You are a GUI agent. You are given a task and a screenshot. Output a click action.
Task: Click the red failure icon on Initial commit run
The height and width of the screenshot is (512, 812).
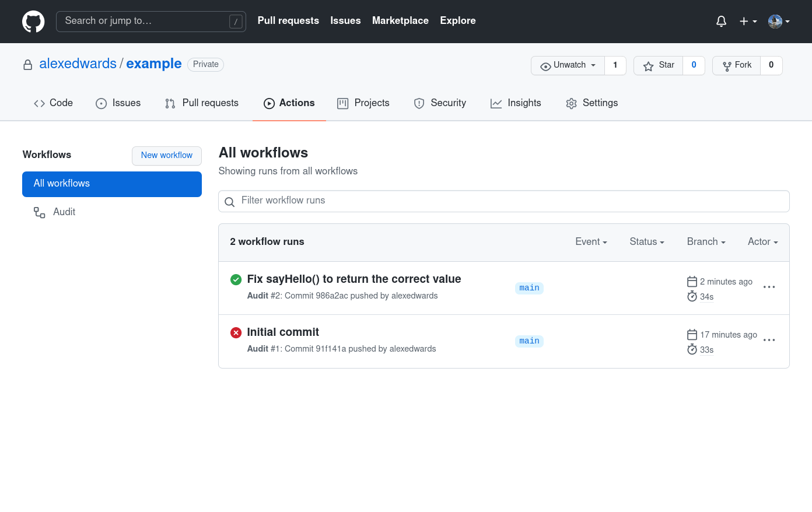point(236,332)
